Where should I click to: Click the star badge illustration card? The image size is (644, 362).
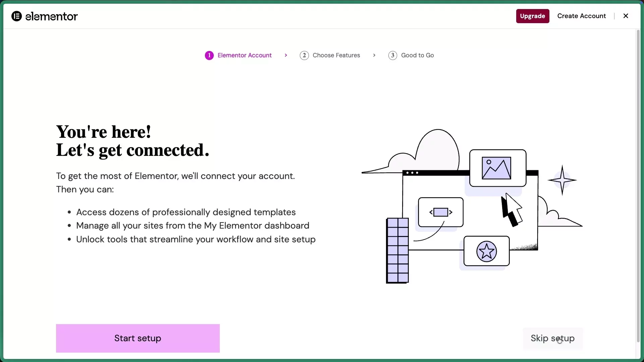[486, 251]
